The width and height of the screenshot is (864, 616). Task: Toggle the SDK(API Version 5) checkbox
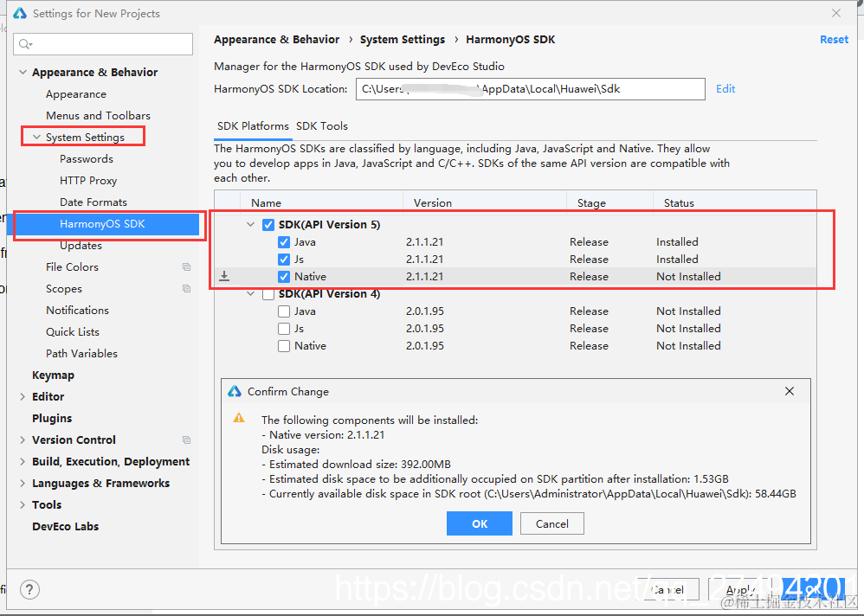pos(268,225)
